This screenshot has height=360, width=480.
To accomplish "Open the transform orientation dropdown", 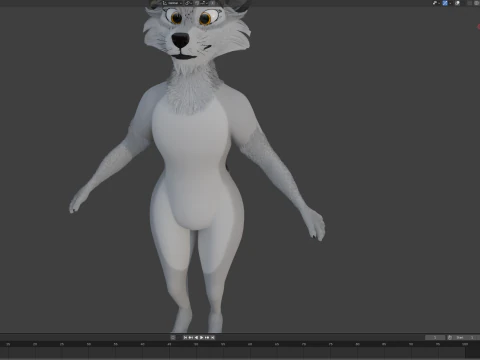I will 173,3.
